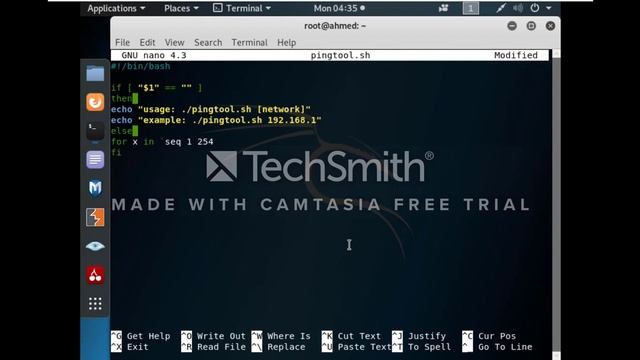Click the ^K Cut Text shortcut
The image size is (640, 360).
[351, 336]
